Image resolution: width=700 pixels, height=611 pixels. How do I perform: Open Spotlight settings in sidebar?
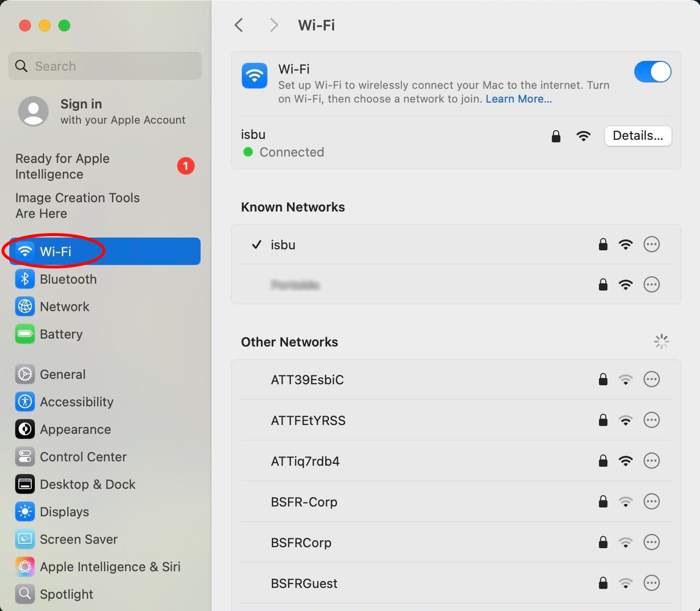[105, 594]
